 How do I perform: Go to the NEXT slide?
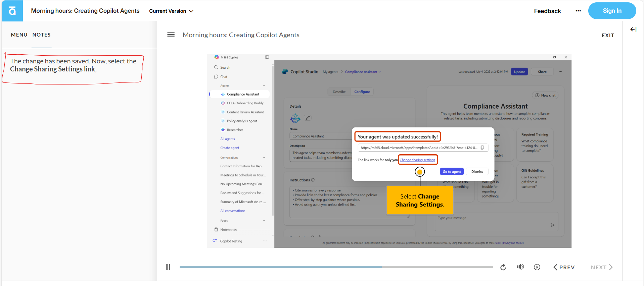coord(602,267)
